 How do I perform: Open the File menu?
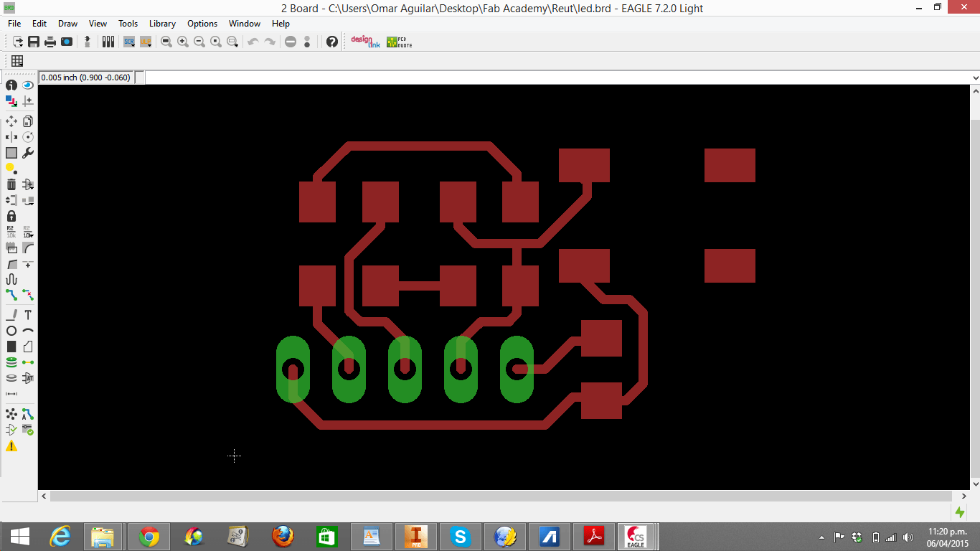pos(14,24)
